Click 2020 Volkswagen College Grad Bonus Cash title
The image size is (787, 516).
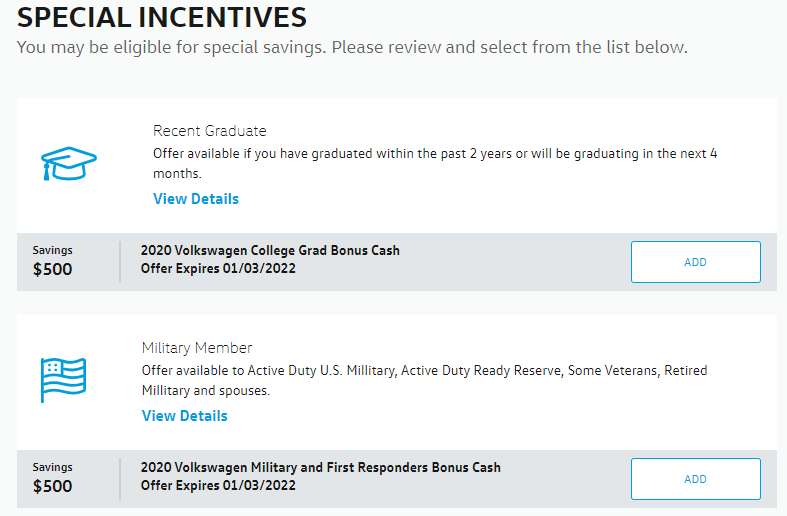pyautogui.click(x=270, y=250)
